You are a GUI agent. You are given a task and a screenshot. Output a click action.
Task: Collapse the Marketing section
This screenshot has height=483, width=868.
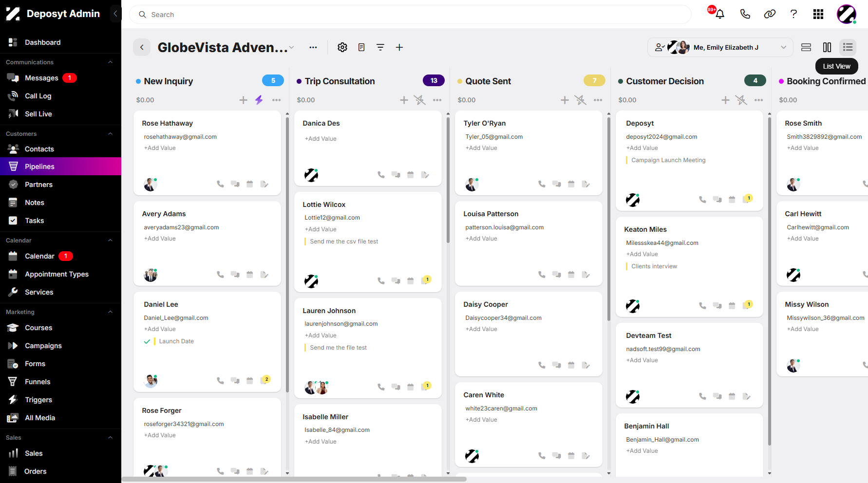tap(110, 312)
